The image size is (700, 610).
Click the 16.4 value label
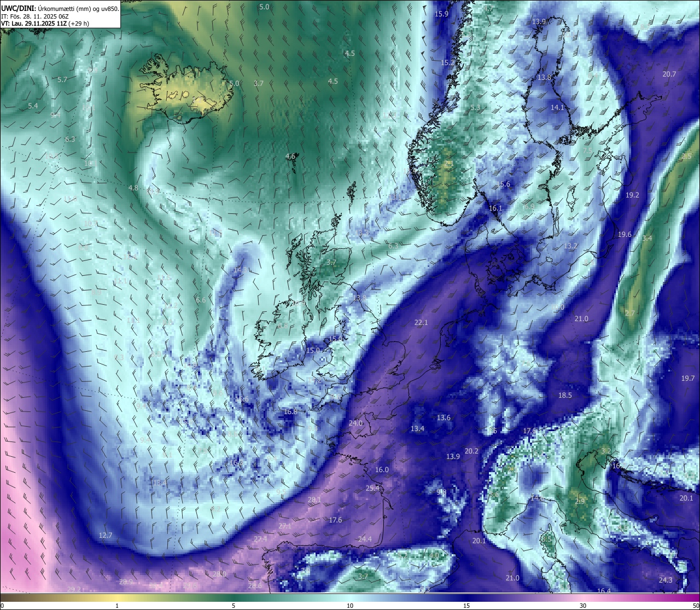pos(604,591)
